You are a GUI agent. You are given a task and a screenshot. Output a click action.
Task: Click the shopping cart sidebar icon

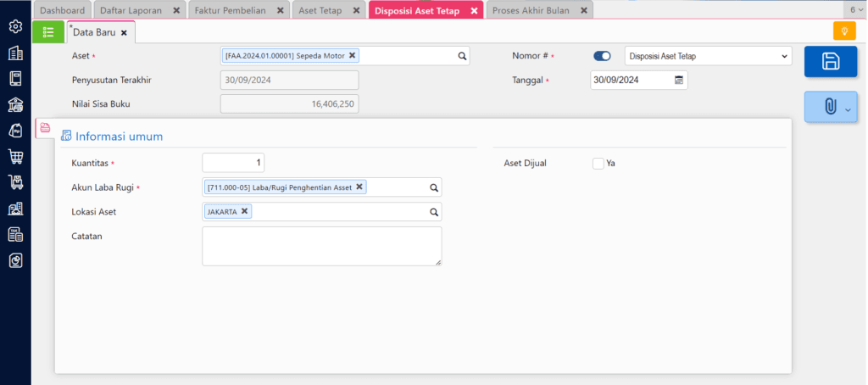pos(15,156)
